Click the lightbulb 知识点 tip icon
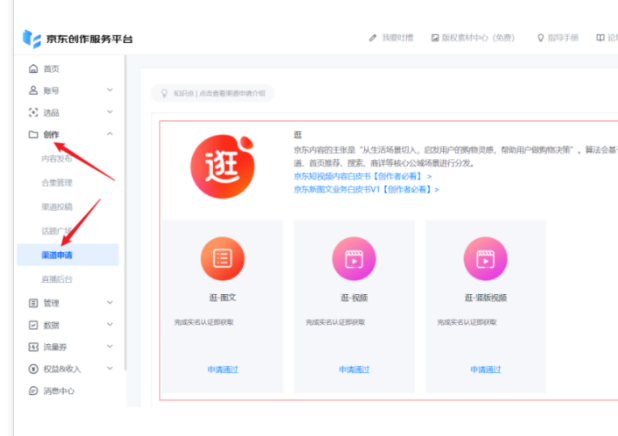Viewport: 618px width, 436px height. tap(166, 93)
